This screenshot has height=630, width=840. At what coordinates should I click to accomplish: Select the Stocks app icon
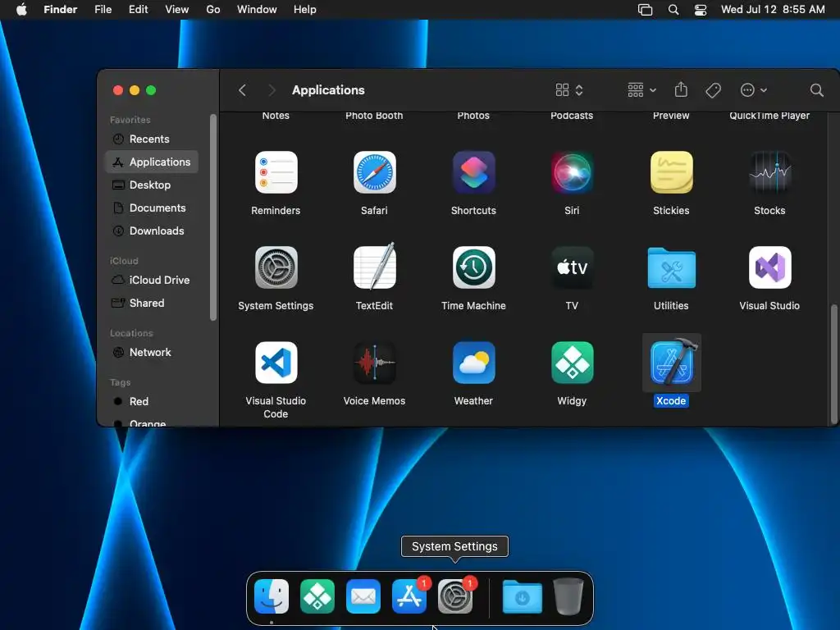pyautogui.click(x=769, y=172)
